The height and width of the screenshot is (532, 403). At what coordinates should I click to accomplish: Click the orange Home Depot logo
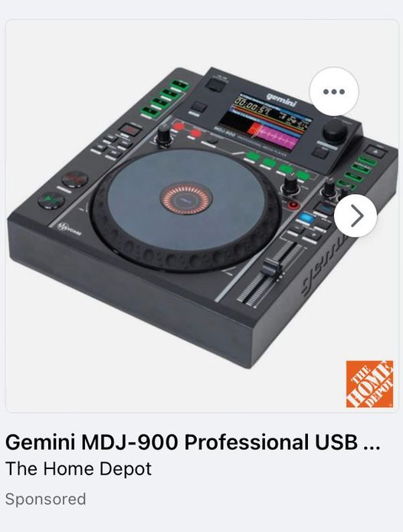click(x=369, y=384)
